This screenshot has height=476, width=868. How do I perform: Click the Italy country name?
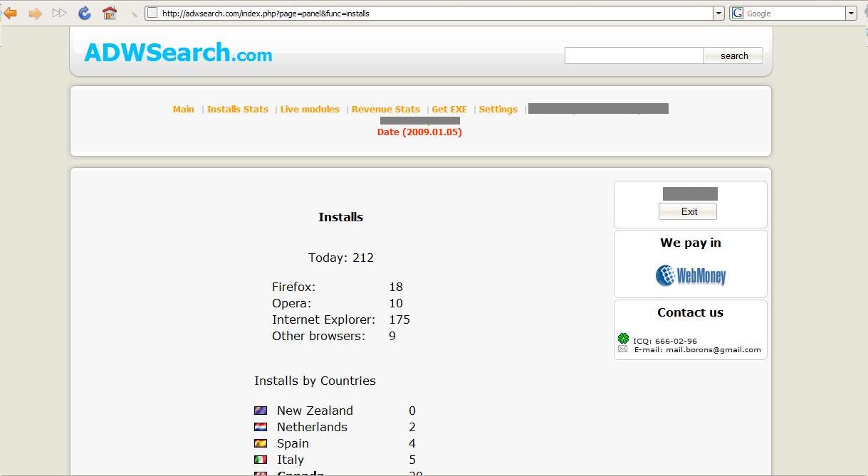click(x=290, y=460)
